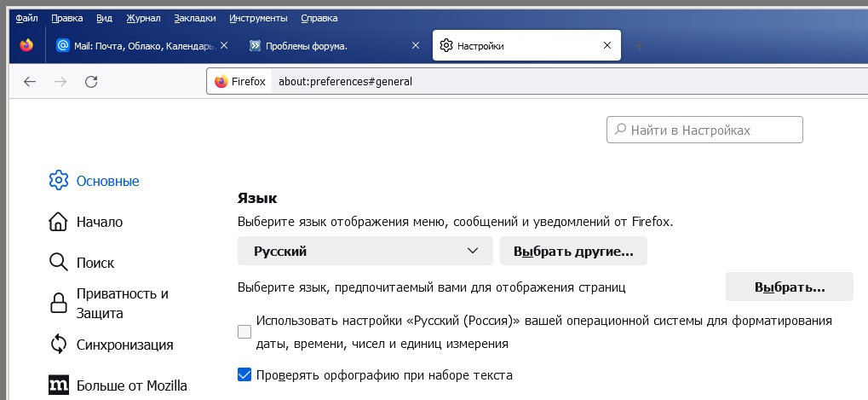Viewport: 868px width, 400px height.
Task: Go back with the back arrow
Action: [x=29, y=82]
